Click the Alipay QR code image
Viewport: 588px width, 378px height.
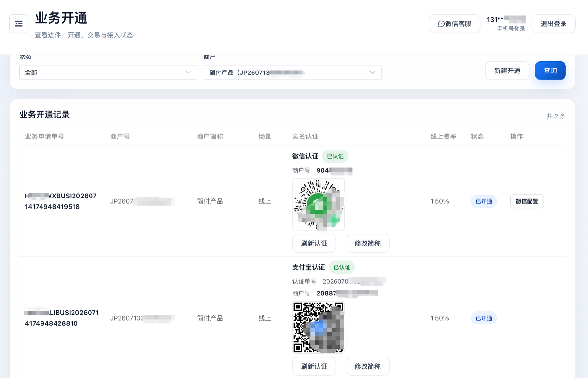[318, 327]
